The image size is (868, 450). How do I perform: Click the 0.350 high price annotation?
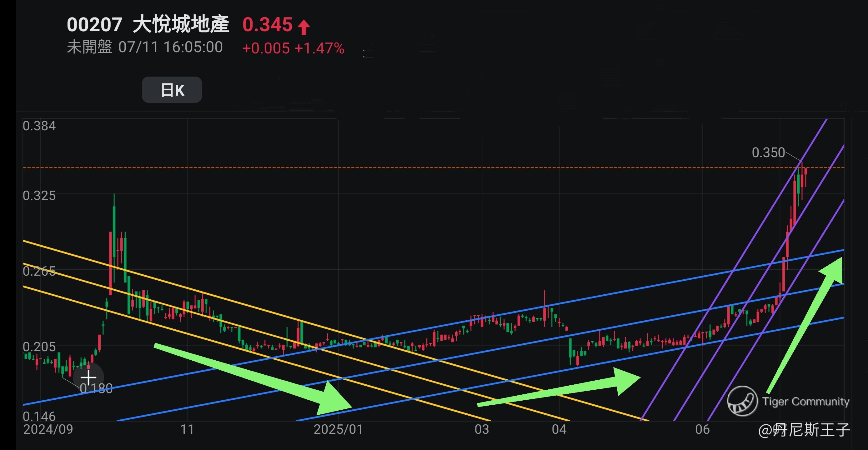click(768, 152)
